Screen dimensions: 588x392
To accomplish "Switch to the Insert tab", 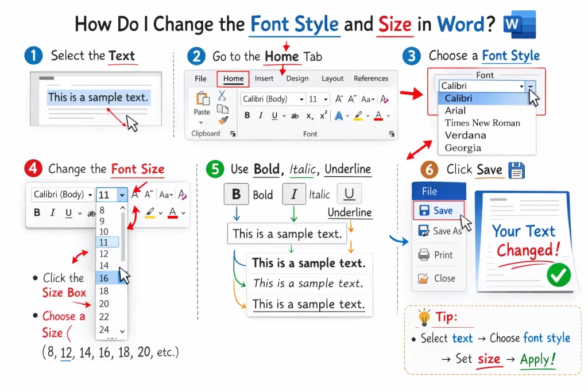I will point(264,79).
